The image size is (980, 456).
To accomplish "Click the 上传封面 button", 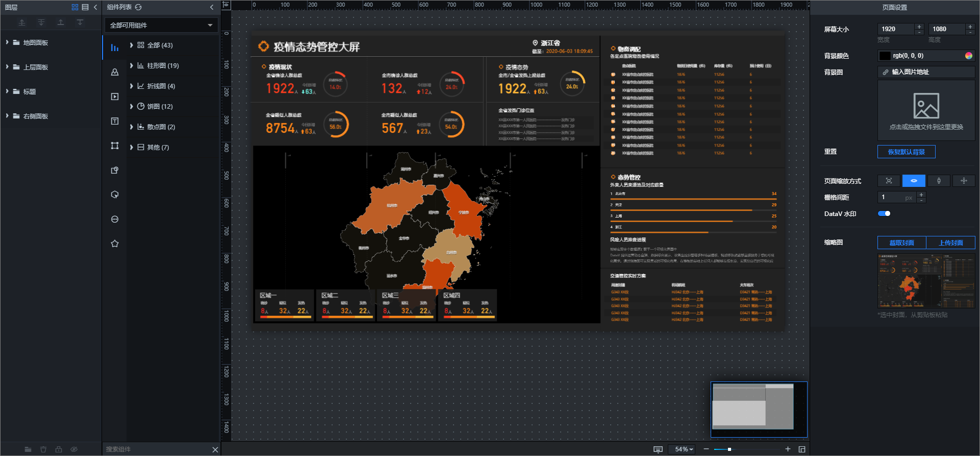I will pyautogui.click(x=951, y=243).
